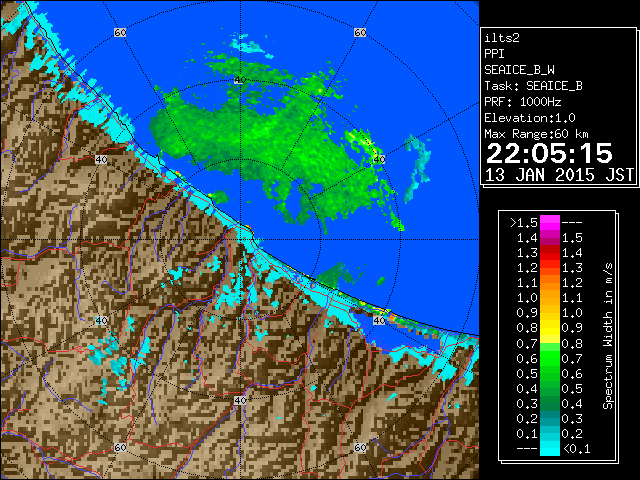Click the 'Spectrum Width in m/s' legend title
The height and width of the screenshot is (480, 640).
(608, 336)
